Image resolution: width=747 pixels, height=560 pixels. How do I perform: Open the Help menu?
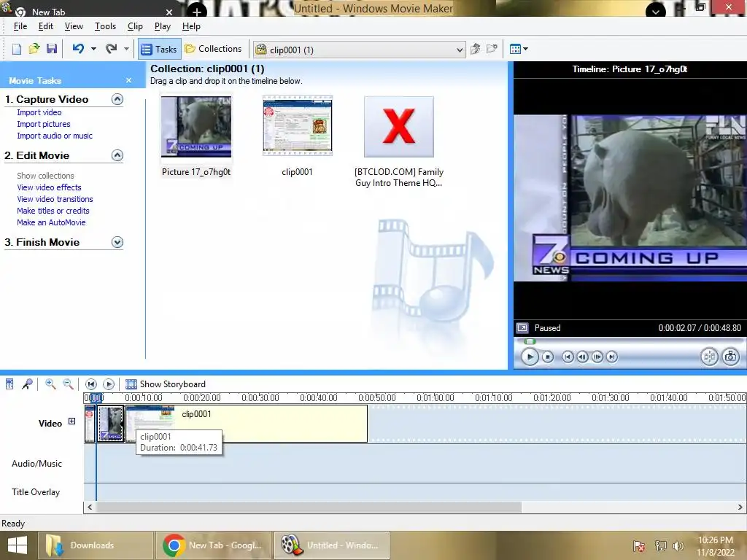[x=192, y=26]
